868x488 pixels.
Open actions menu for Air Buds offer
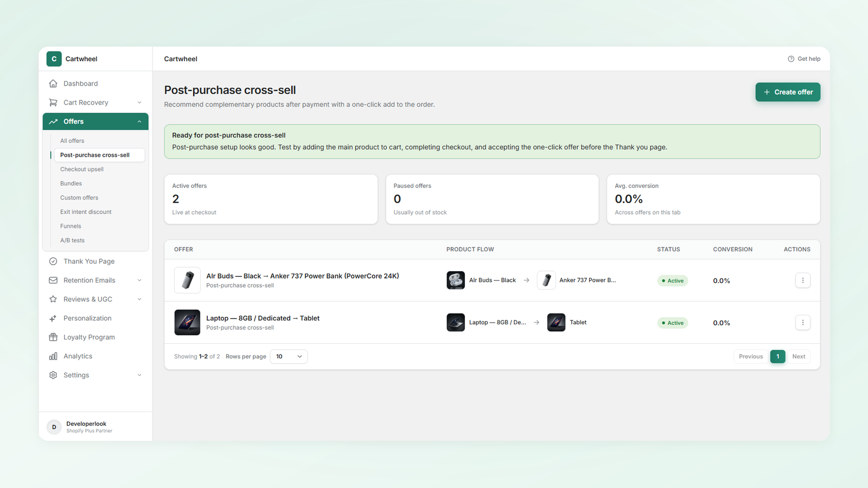[803, 280]
